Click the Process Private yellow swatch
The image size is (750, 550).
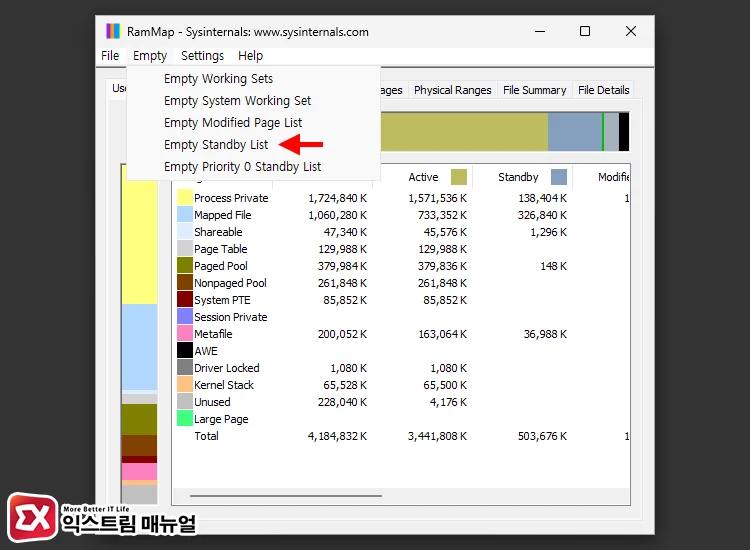[x=185, y=198]
